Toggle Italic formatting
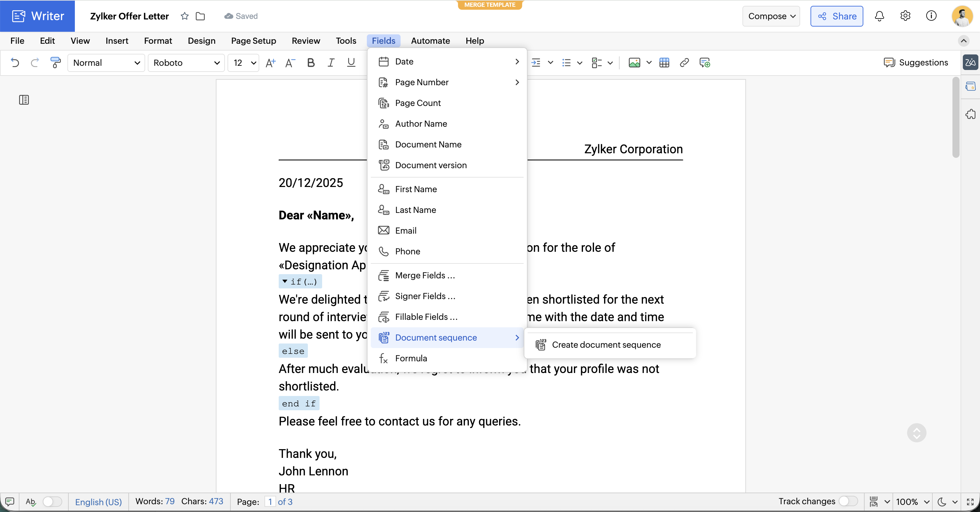This screenshot has height=512, width=980. 331,63
